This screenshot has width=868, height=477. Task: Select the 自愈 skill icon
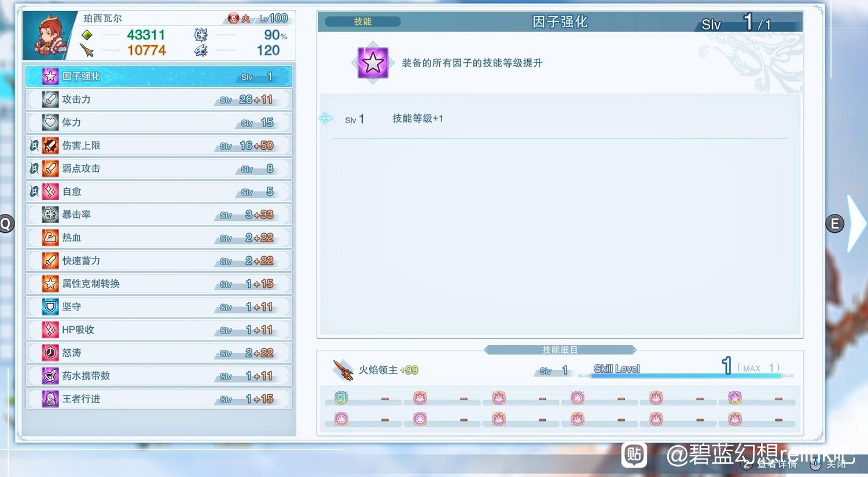click(x=50, y=191)
